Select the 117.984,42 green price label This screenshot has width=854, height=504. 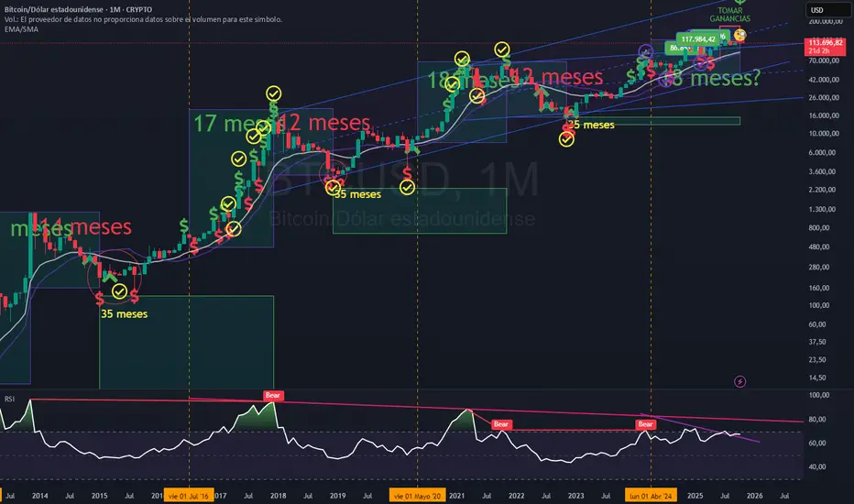coord(697,39)
